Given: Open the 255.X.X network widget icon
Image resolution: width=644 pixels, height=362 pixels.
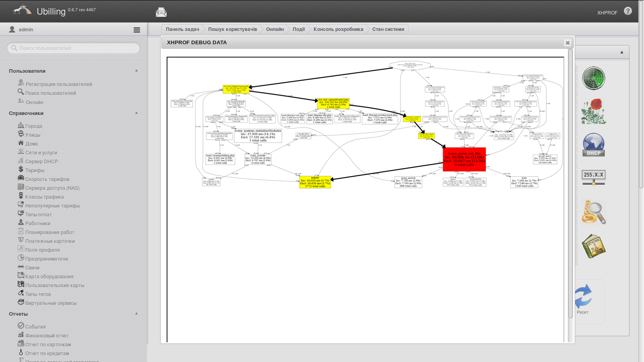Looking at the screenshot, I should click(594, 178).
